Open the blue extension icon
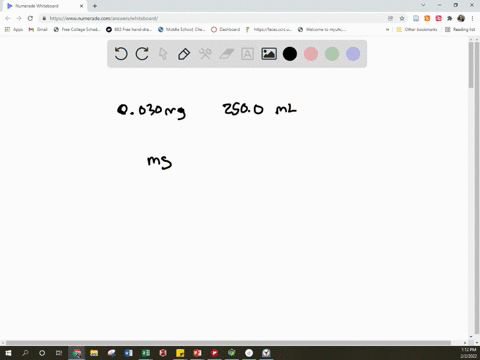The width and height of the screenshot is (480, 360). pyautogui.click(x=416, y=18)
